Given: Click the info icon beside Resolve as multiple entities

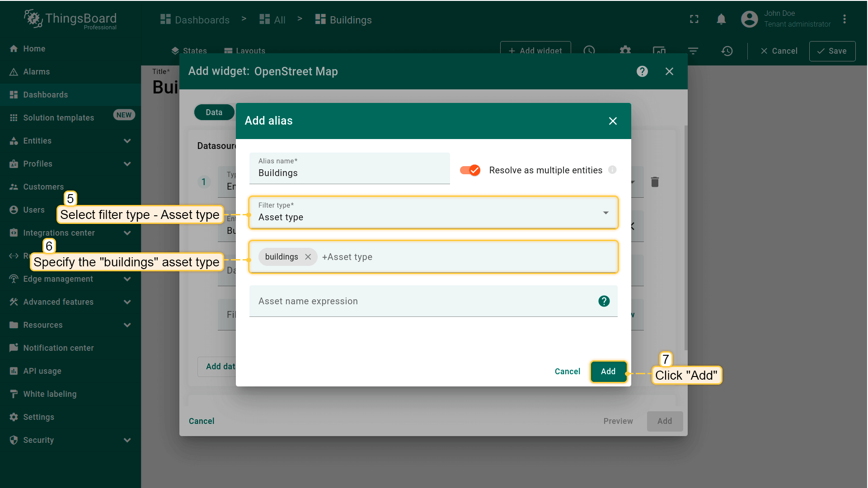Looking at the screenshot, I should coord(612,170).
